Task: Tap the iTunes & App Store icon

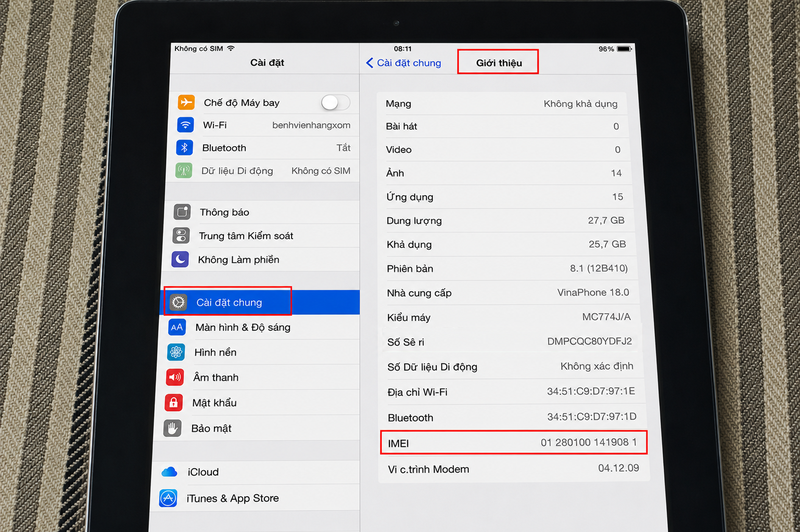Action: coord(168,498)
